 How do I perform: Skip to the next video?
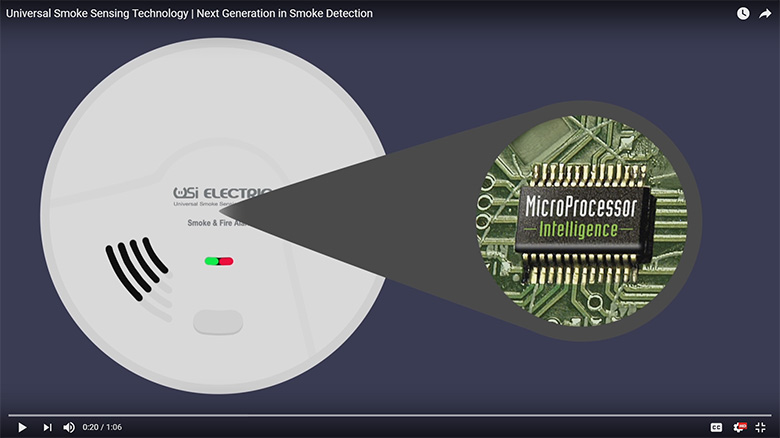click(x=47, y=427)
